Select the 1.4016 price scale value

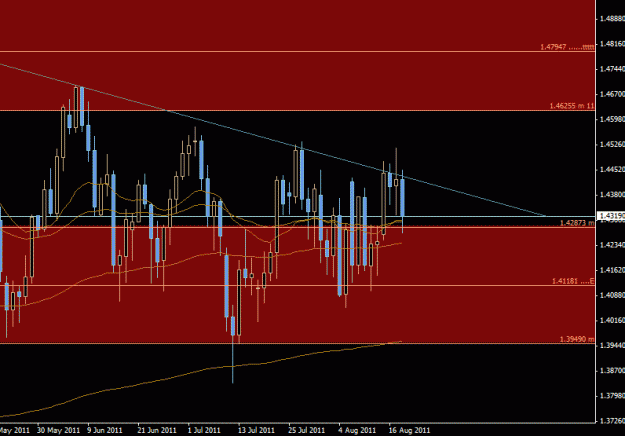point(612,320)
